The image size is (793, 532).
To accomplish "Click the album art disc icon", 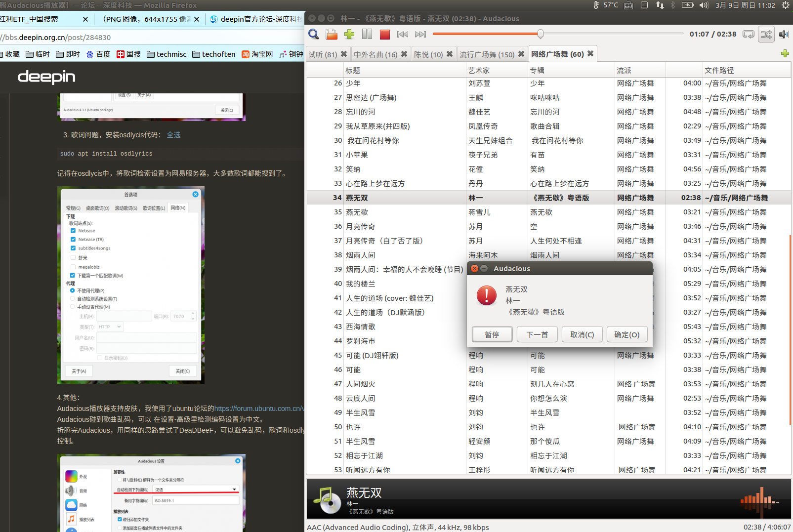I will (327, 499).
